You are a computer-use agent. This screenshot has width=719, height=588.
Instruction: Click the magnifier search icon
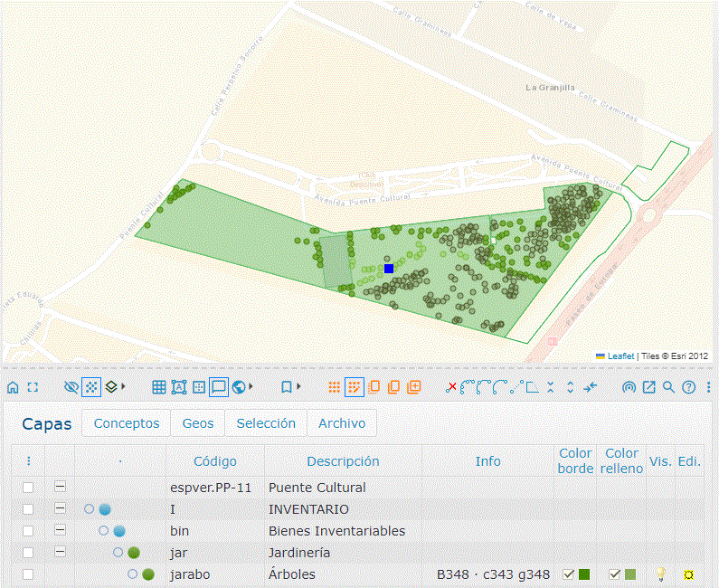click(x=668, y=387)
